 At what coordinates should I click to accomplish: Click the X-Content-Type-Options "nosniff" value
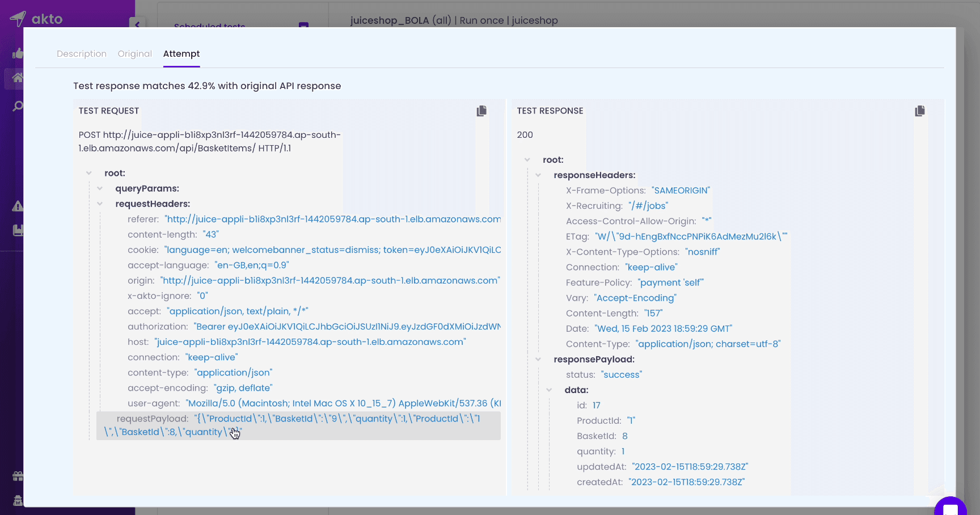tap(703, 251)
